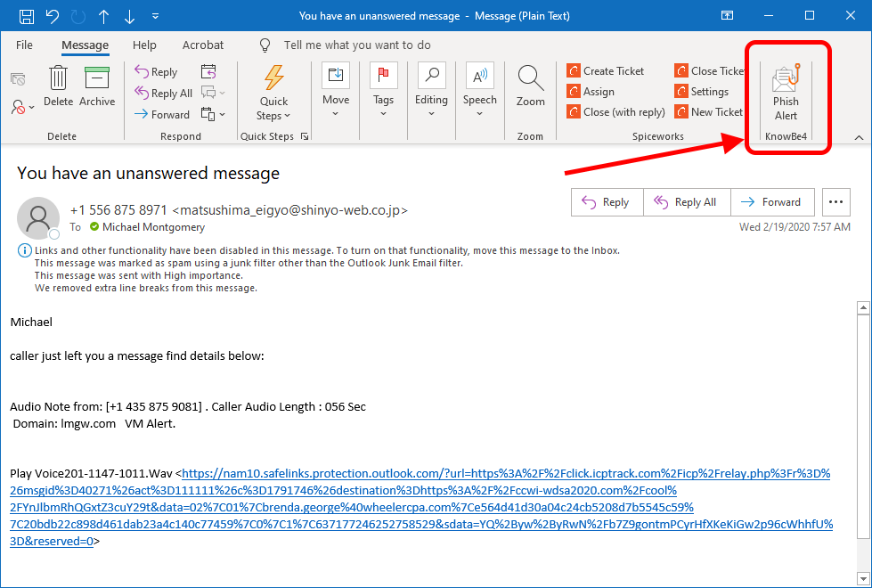Screen dimensions: 872x588
Task: Reply with a Meeting icon
Action: coord(208,72)
